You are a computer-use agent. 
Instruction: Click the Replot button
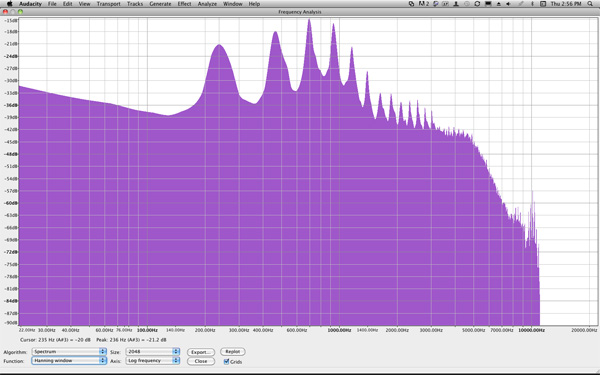click(233, 351)
